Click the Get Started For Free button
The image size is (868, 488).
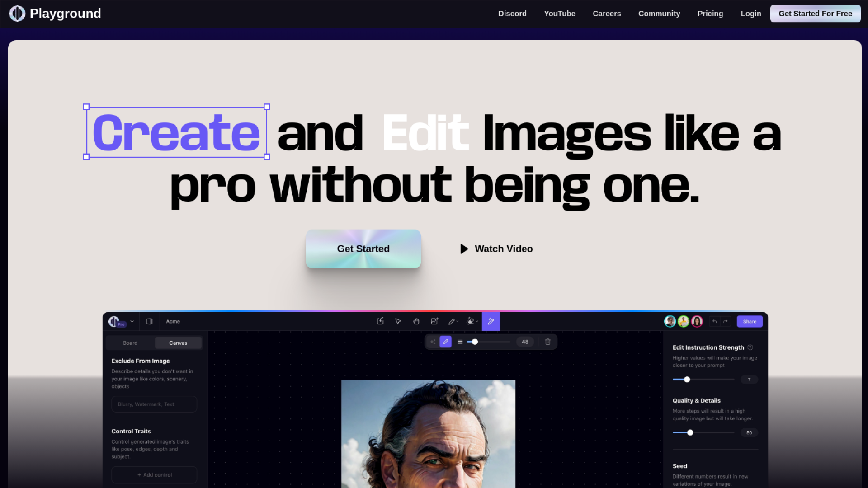[815, 14]
